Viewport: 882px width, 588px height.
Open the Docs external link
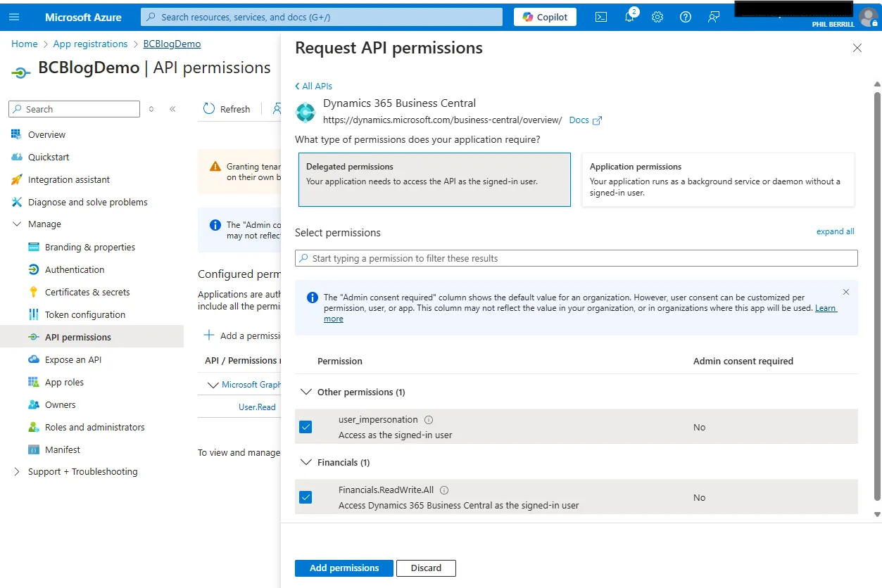[x=586, y=120]
